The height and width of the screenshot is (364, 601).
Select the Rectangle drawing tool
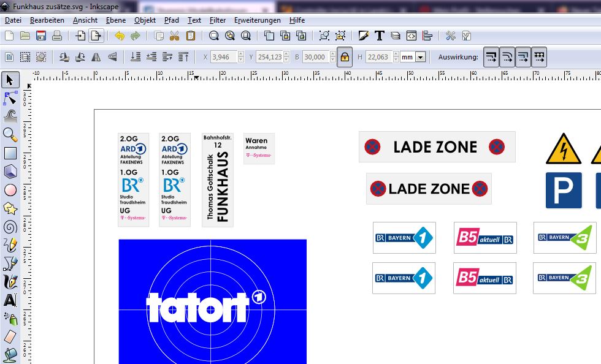point(10,153)
